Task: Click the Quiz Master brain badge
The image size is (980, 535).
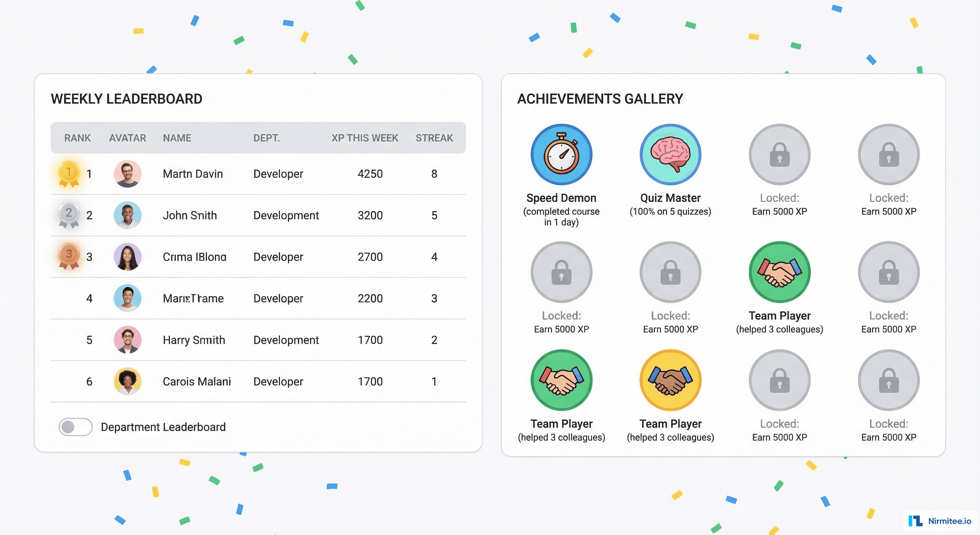Action: [670, 154]
